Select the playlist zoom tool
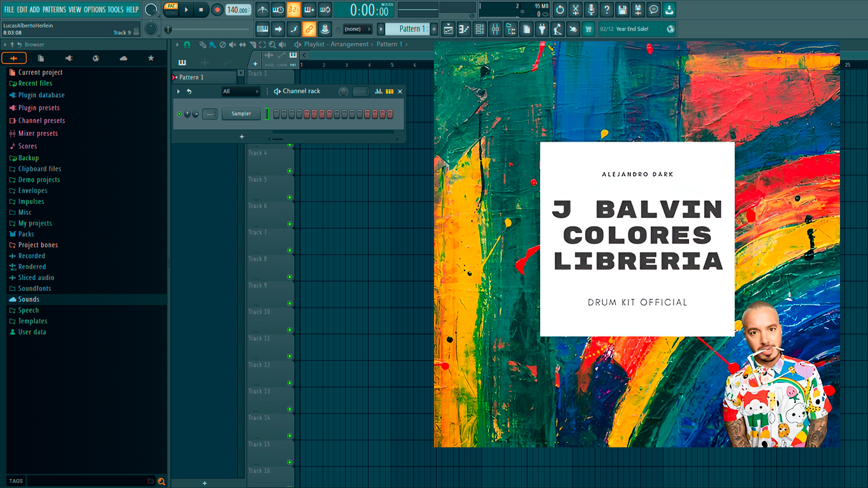 coord(272,44)
